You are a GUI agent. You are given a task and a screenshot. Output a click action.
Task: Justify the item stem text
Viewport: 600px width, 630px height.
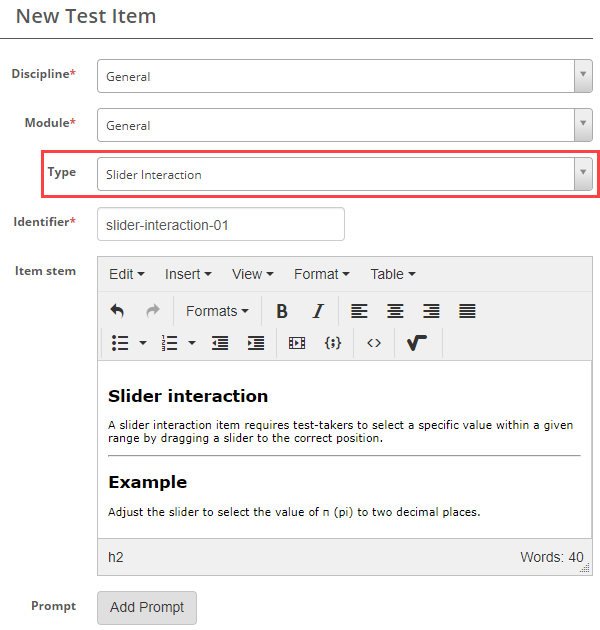tap(467, 311)
